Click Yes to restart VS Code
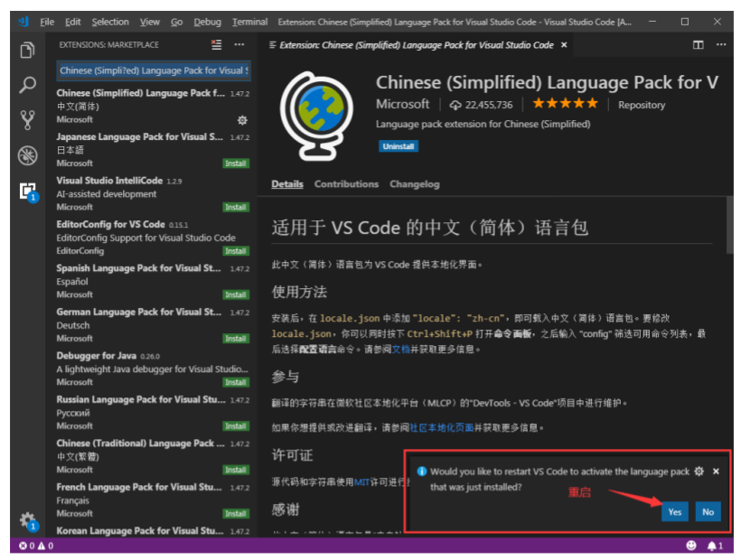The width and height of the screenshot is (741, 560). [674, 512]
